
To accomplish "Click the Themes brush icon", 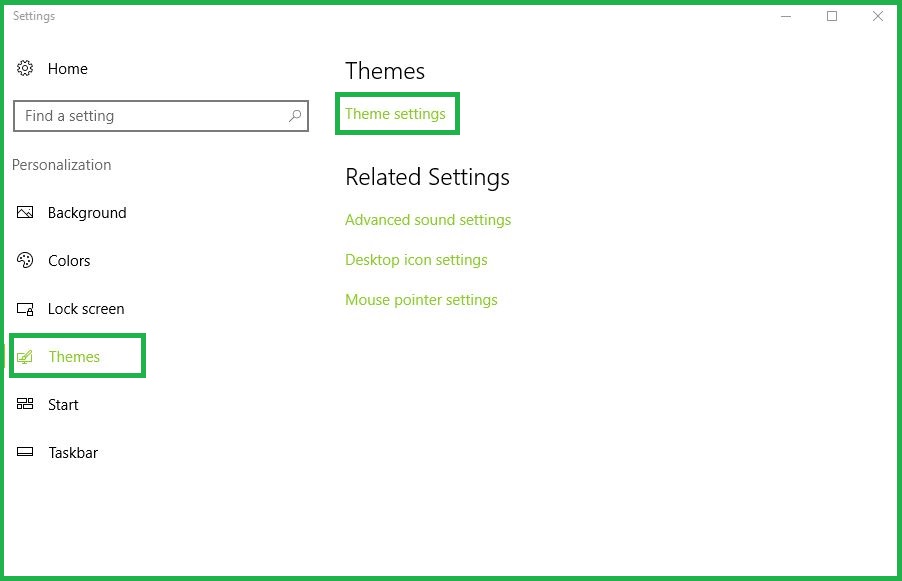I will 25,357.
